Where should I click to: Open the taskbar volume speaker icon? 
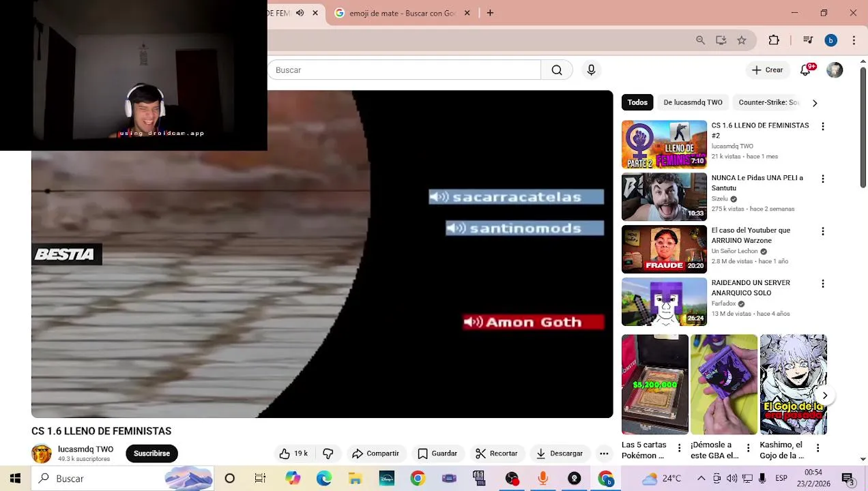pos(732,478)
